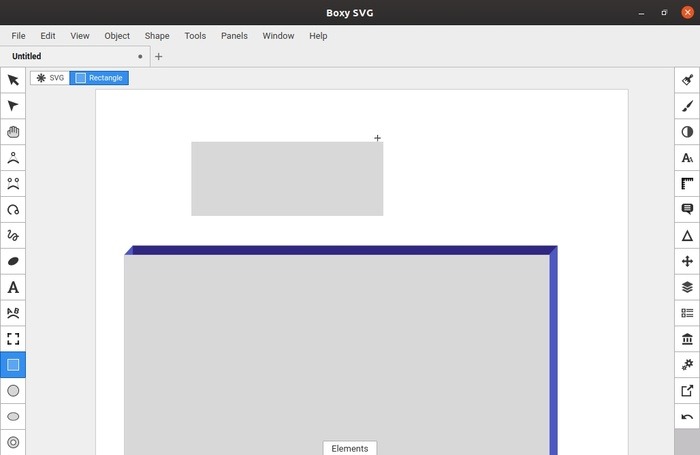
Task: Open the File menu
Action: pyautogui.click(x=18, y=36)
